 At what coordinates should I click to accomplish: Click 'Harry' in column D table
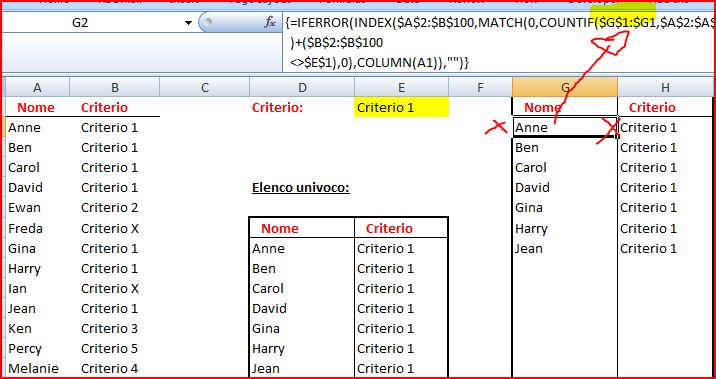point(268,349)
